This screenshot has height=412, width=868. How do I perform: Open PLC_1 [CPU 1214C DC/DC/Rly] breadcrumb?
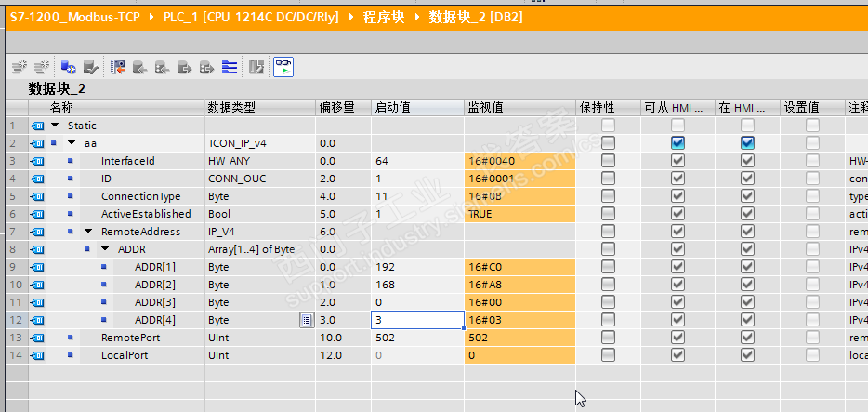[x=251, y=17]
